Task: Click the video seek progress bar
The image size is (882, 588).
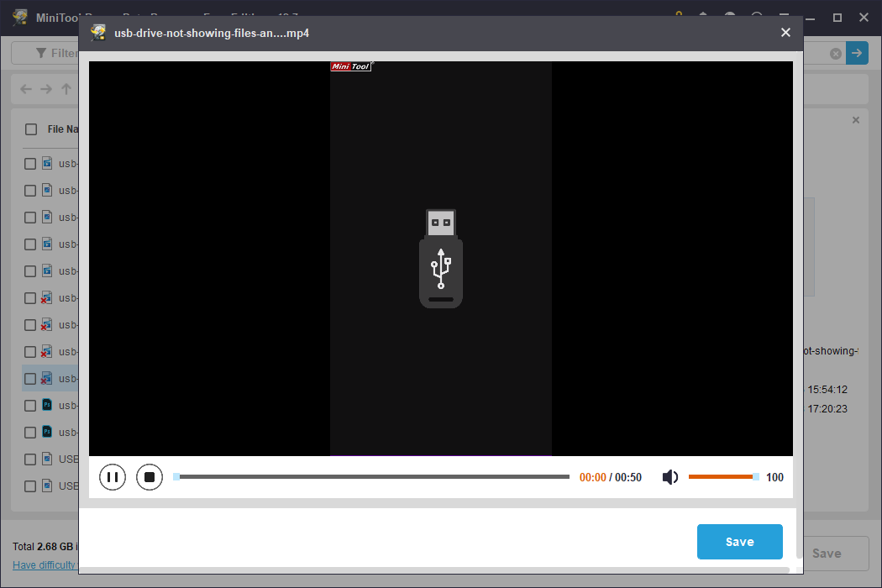Action: pyautogui.click(x=371, y=476)
